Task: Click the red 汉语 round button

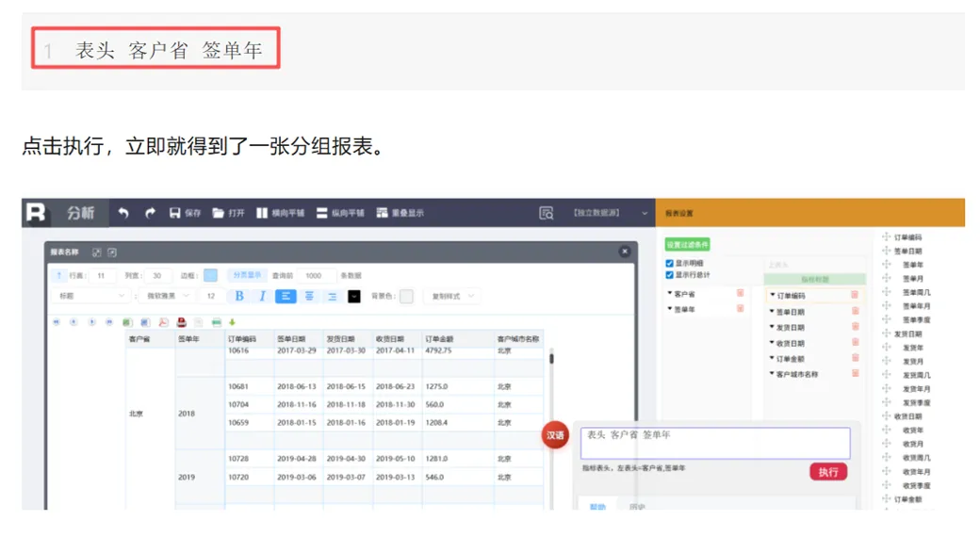Action: 555,435
